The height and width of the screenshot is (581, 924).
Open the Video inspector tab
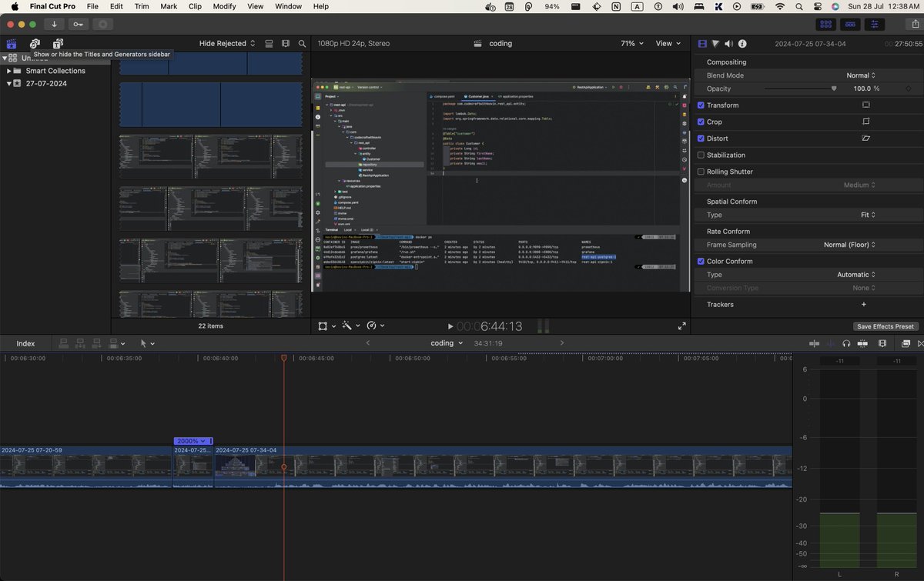tap(702, 44)
